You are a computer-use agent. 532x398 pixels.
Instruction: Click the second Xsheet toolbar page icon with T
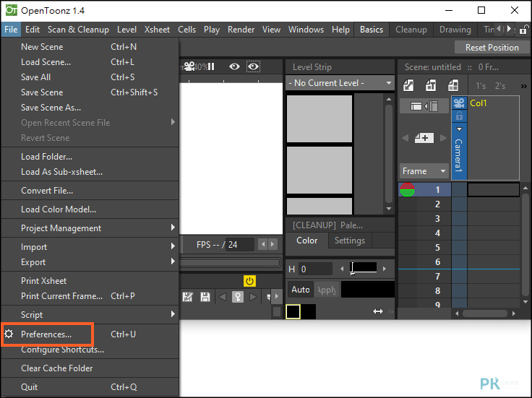(431, 85)
